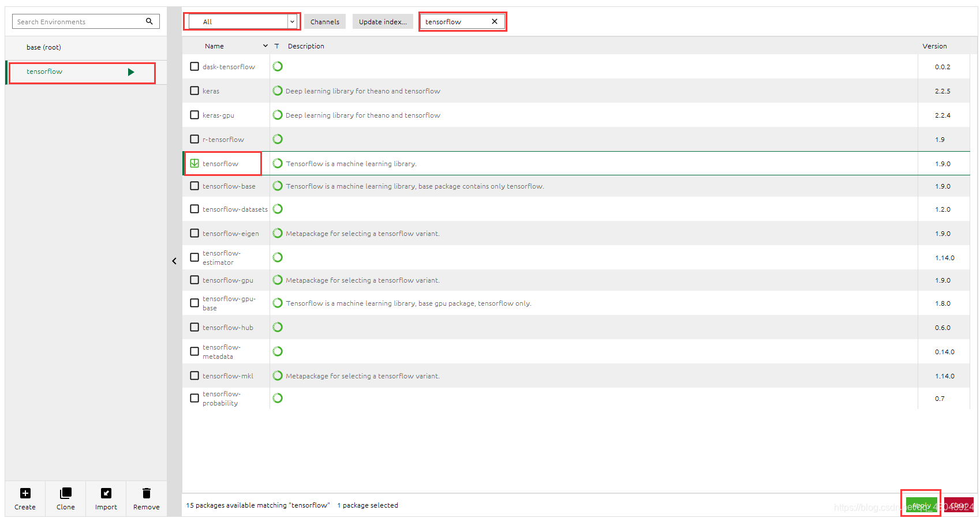
Task: Click the package type icon for tensorflow-mkl
Action: 278,376
